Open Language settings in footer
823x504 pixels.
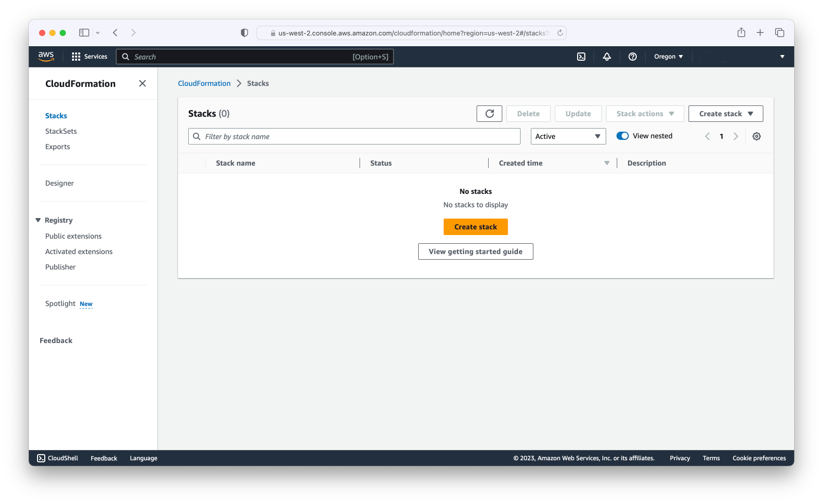pos(144,458)
